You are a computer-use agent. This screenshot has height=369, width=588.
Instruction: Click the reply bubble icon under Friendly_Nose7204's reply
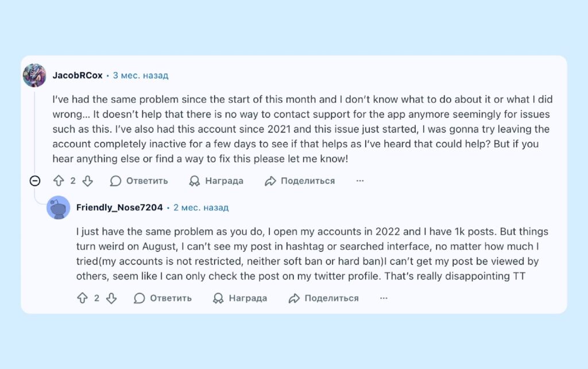(140, 298)
